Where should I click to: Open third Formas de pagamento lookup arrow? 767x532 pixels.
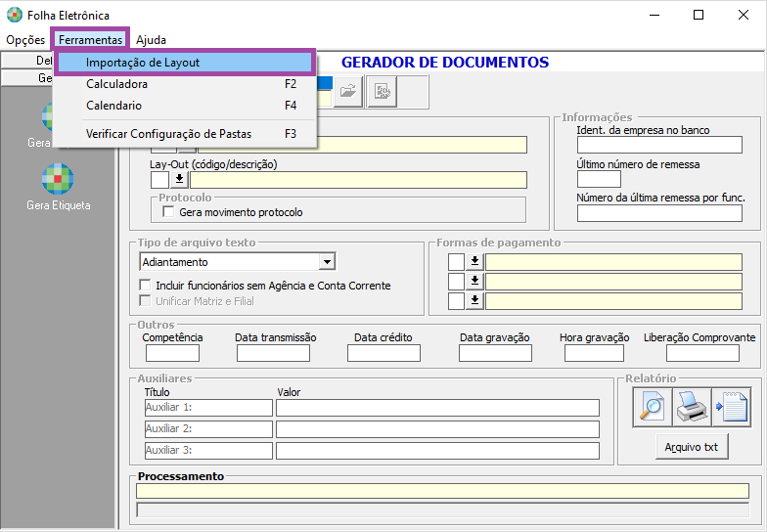tap(475, 300)
